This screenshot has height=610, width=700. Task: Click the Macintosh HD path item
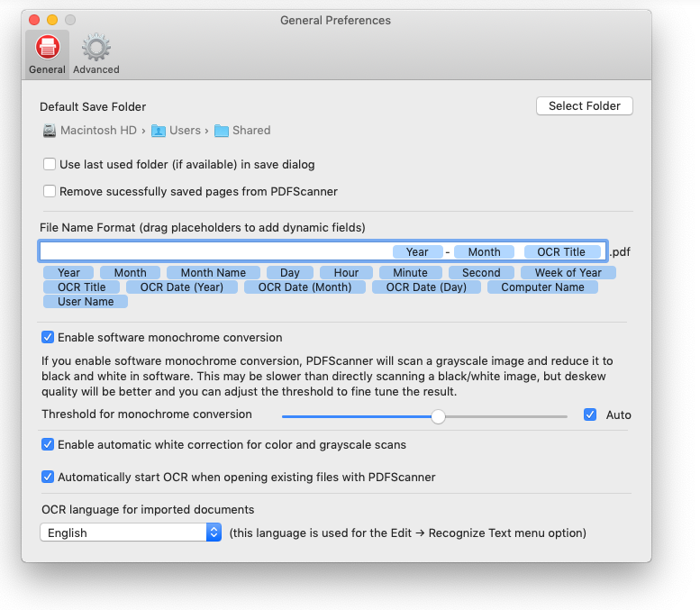[90, 131]
